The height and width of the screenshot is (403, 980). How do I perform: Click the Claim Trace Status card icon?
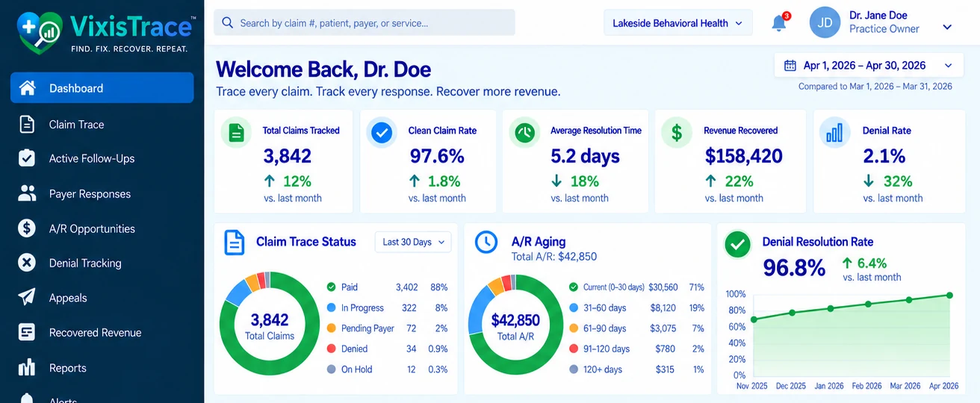click(x=235, y=243)
